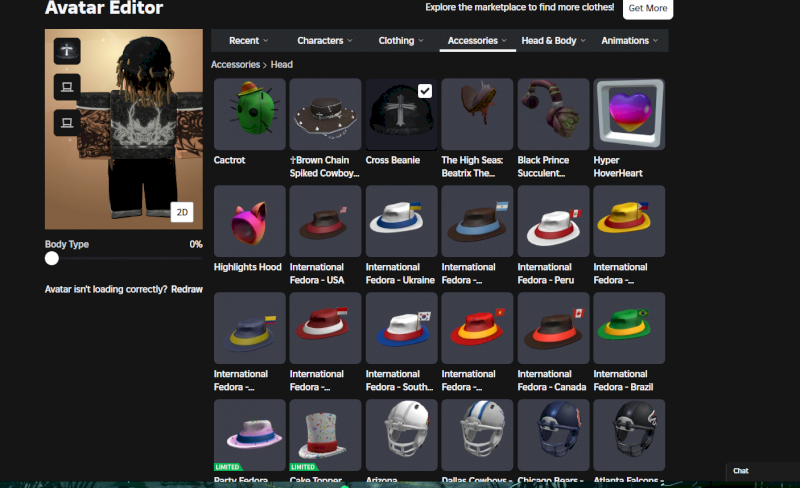Viewport: 800px width, 488px height.
Task: Expand the Recent dropdown menu
Action: [248, 41]
